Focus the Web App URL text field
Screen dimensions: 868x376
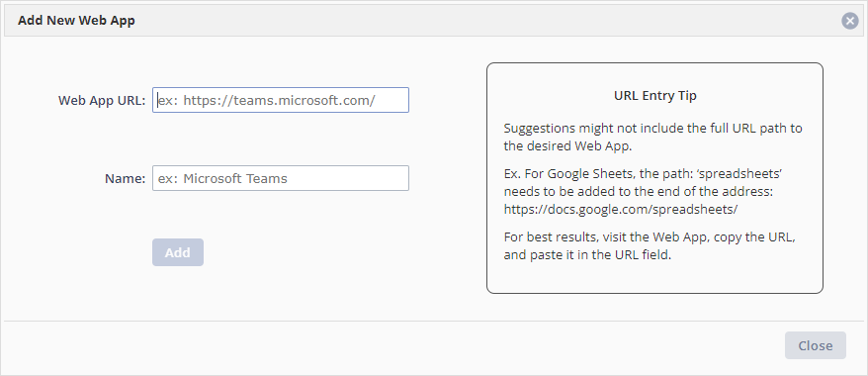[281, 100]
